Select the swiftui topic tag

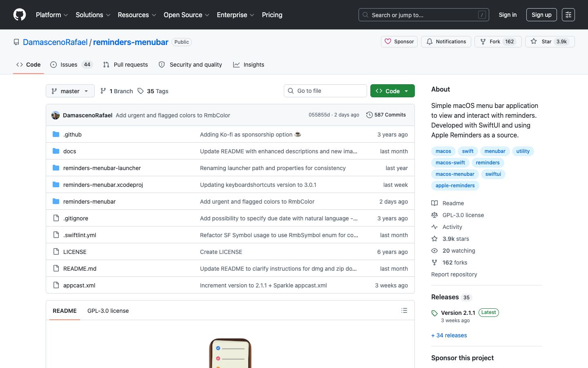click(493, 174)
